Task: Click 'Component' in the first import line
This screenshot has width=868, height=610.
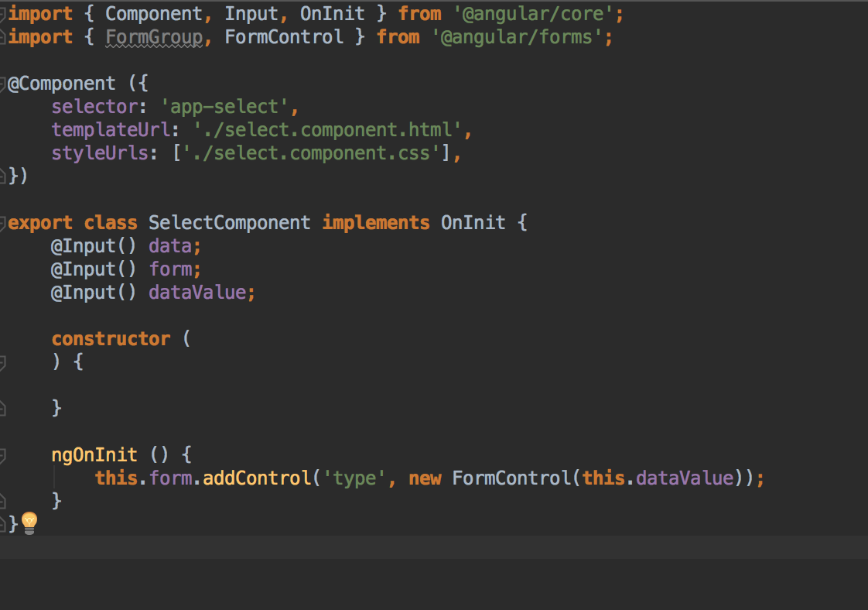Action: click(x=154, y=14)
